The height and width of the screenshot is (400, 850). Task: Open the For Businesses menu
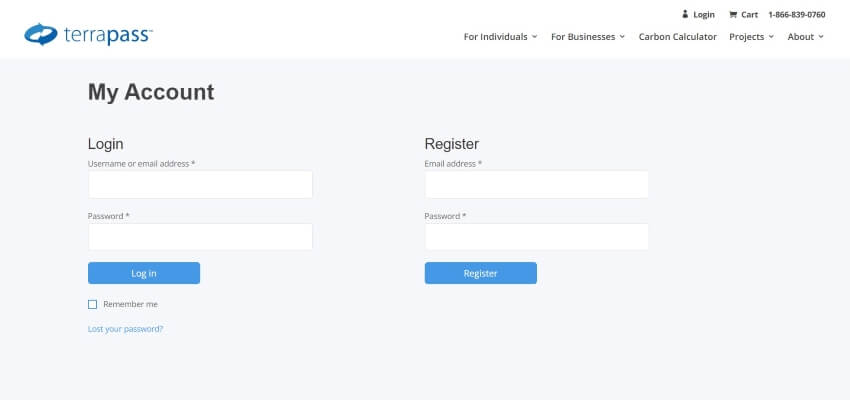click(583, 37)
